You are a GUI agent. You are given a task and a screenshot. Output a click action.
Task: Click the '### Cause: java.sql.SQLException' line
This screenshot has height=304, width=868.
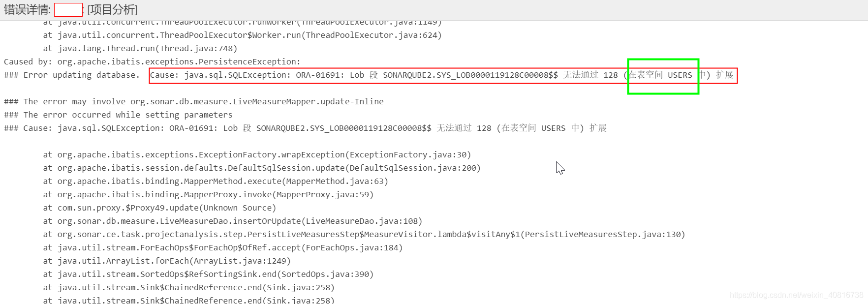click(305, 128)
